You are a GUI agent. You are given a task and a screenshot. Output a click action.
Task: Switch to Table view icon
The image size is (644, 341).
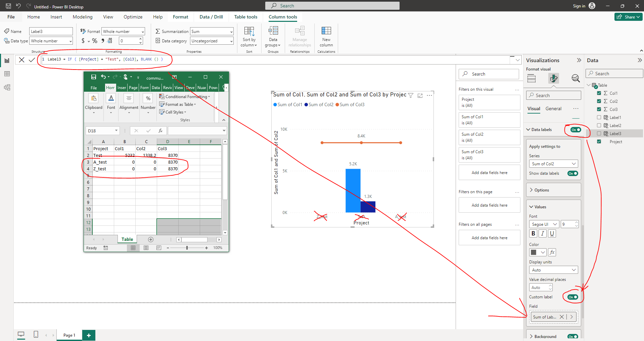(x=7, y=74)
